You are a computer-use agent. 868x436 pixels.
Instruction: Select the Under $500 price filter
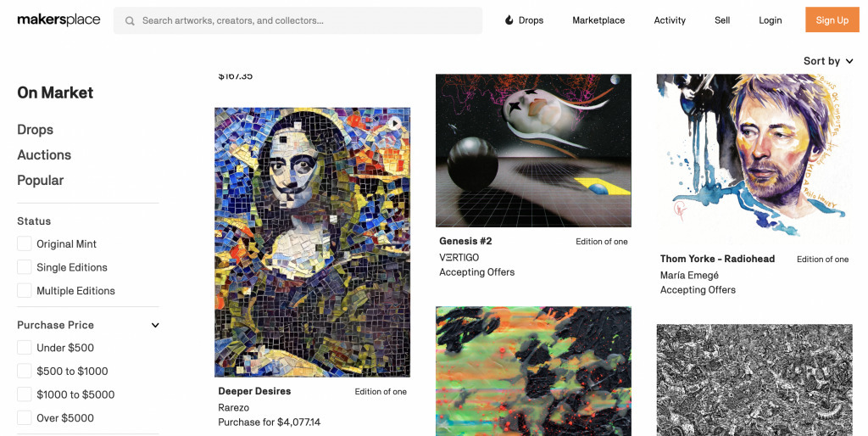[x=25, y=348]
